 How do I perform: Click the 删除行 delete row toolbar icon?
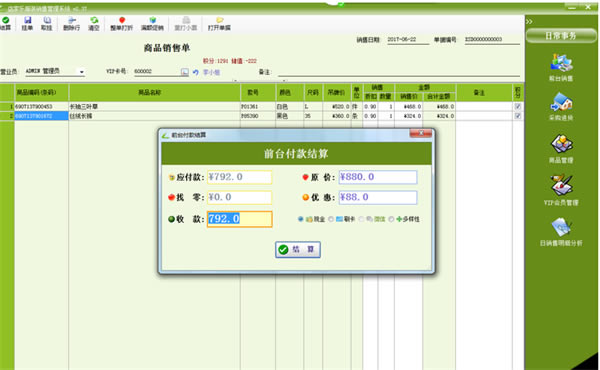72,23
